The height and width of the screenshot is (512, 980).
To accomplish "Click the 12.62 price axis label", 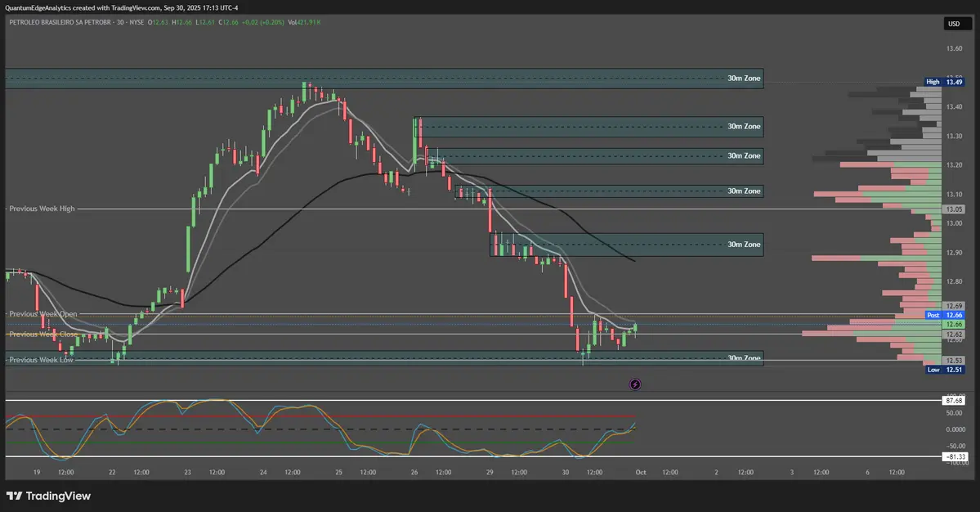I will pyautogui.click(x=954, y=335).
